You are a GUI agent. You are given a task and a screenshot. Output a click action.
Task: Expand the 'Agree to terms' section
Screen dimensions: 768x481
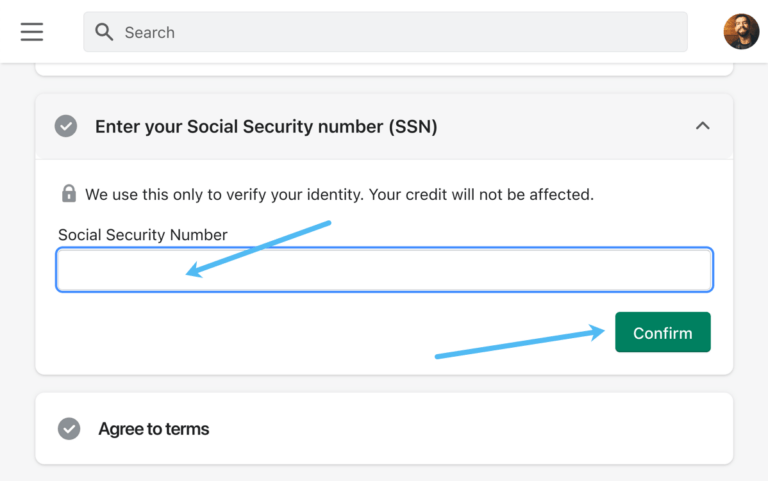click(x=154, y=429)
